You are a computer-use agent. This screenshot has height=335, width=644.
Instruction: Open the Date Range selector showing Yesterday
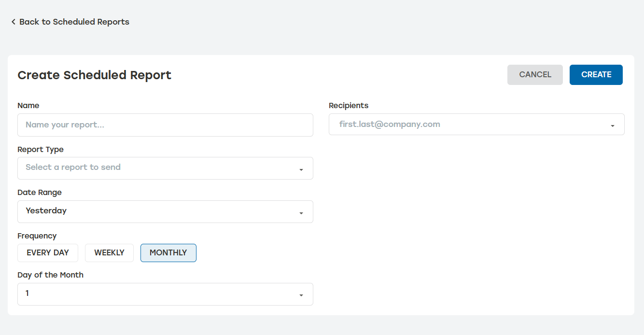pos(165,211)
